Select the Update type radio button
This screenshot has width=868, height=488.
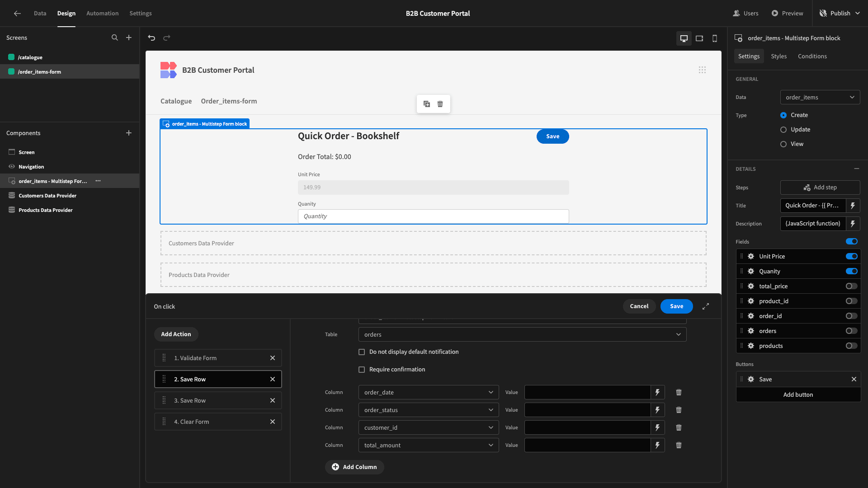coord(783,130)
